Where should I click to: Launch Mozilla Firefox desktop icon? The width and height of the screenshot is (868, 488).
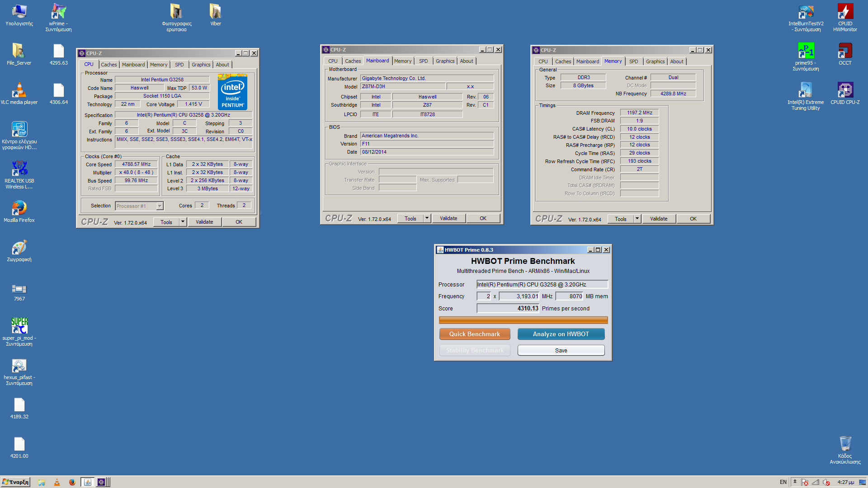pyautogui.click(x=19, y=211)
